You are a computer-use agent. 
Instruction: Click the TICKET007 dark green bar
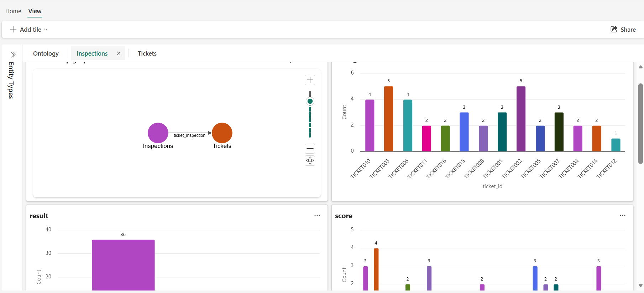(559, 132)
